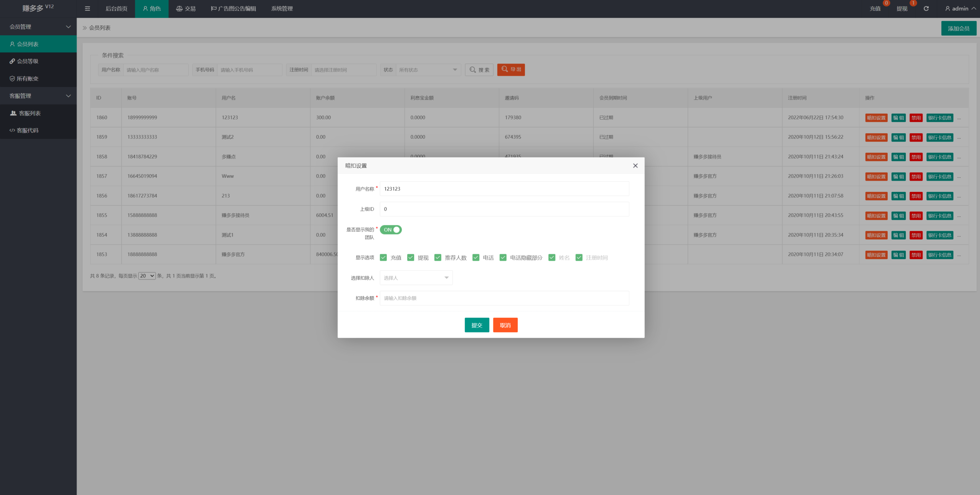Uncheck the 充值 display option checkbox

(383, 258)
